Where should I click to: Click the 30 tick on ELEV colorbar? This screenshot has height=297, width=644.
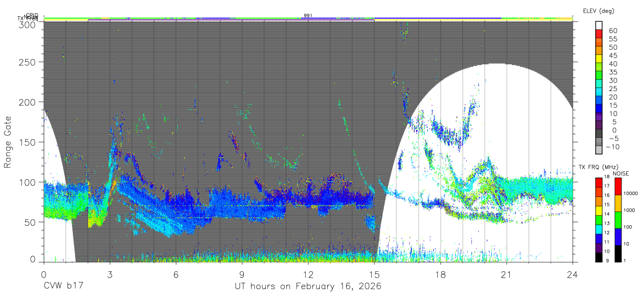[613, 81]
